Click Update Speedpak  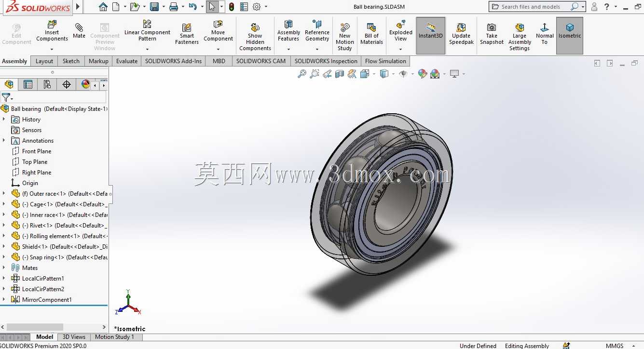click(461, 34)
